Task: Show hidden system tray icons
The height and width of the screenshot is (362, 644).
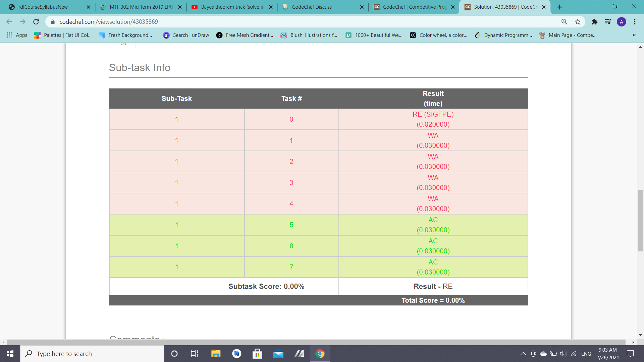Action: pos(523,354)
